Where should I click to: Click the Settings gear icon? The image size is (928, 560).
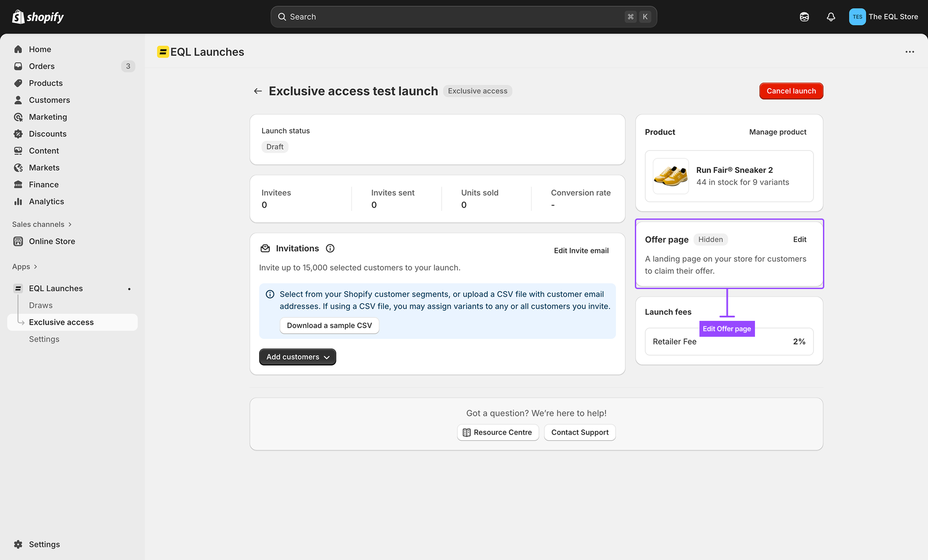pos(18,544)
